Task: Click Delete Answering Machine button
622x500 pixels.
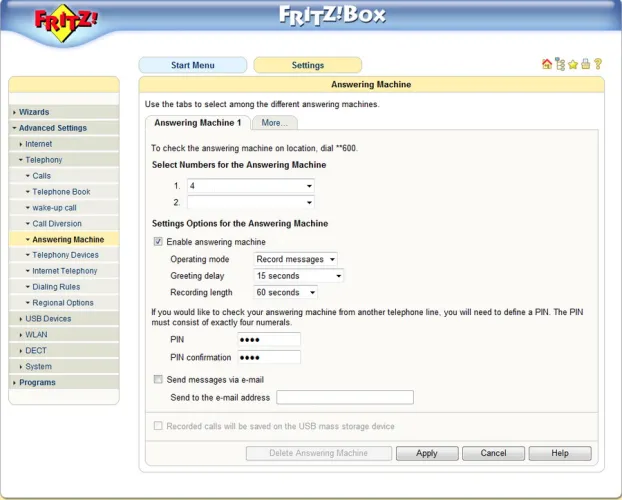Action: pyautogui.click(x=319, y=453)
